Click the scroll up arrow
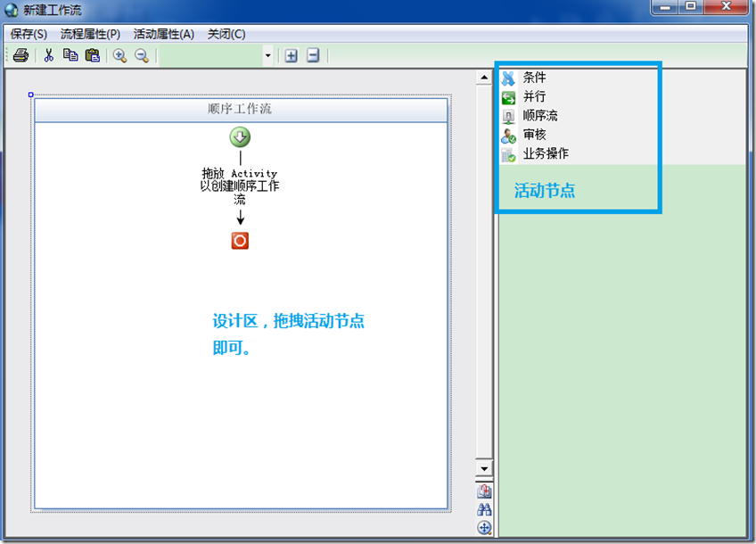The image size is (756, 544). pyautogui.click(x=484, y=78)
